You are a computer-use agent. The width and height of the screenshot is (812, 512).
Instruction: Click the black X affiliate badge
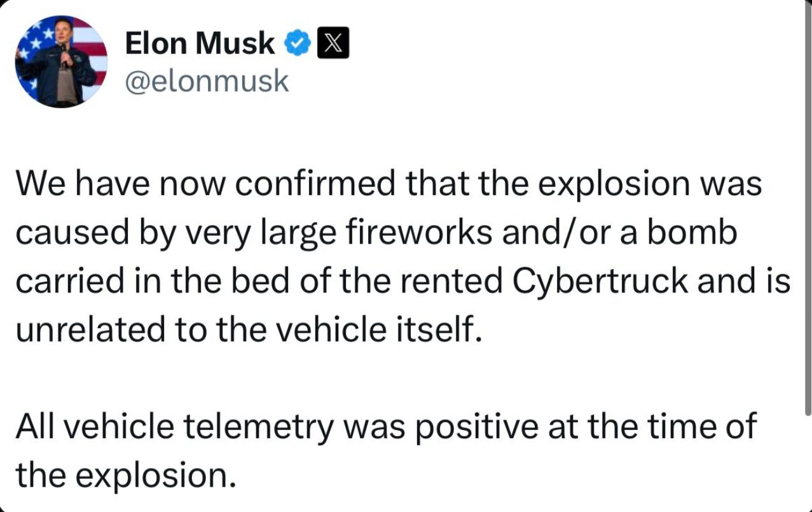pyautogui.click(x=332, y=43)
